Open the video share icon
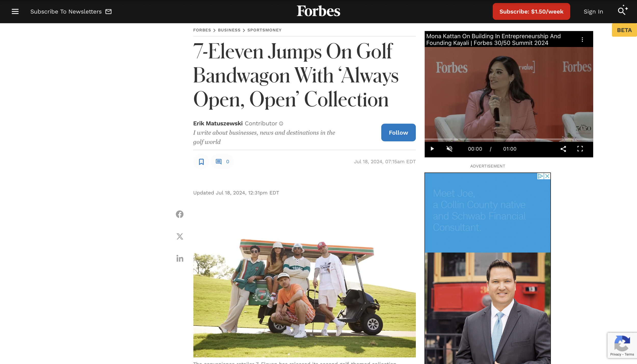 pos(563,149)
